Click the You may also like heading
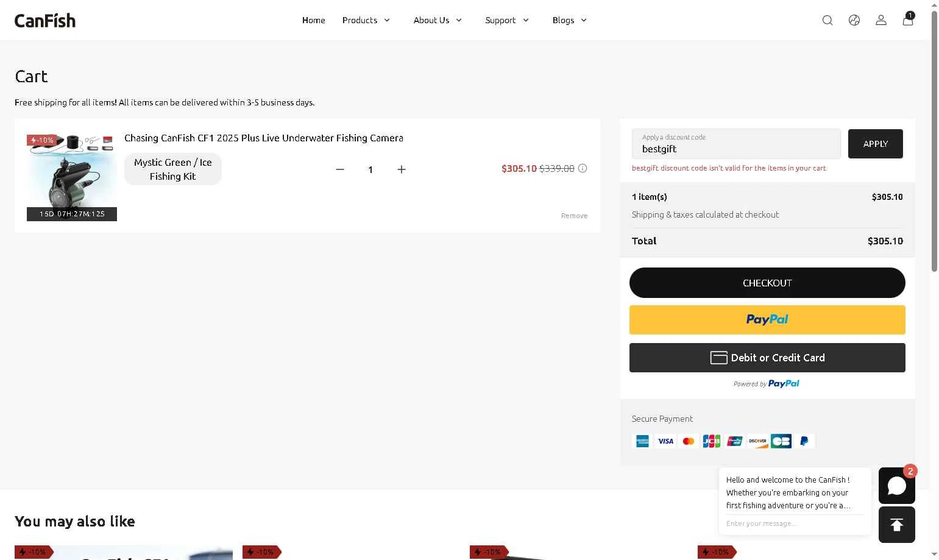 pos(75,522)
